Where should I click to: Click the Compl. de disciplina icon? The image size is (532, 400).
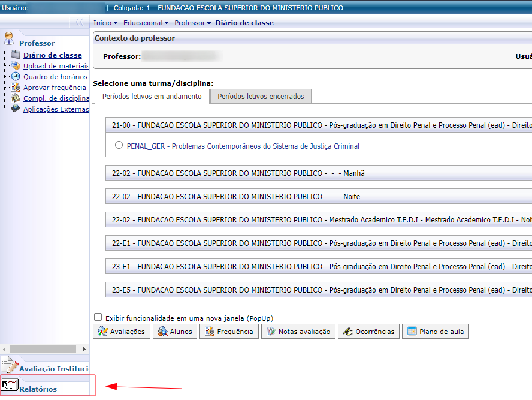coord(16,98)
